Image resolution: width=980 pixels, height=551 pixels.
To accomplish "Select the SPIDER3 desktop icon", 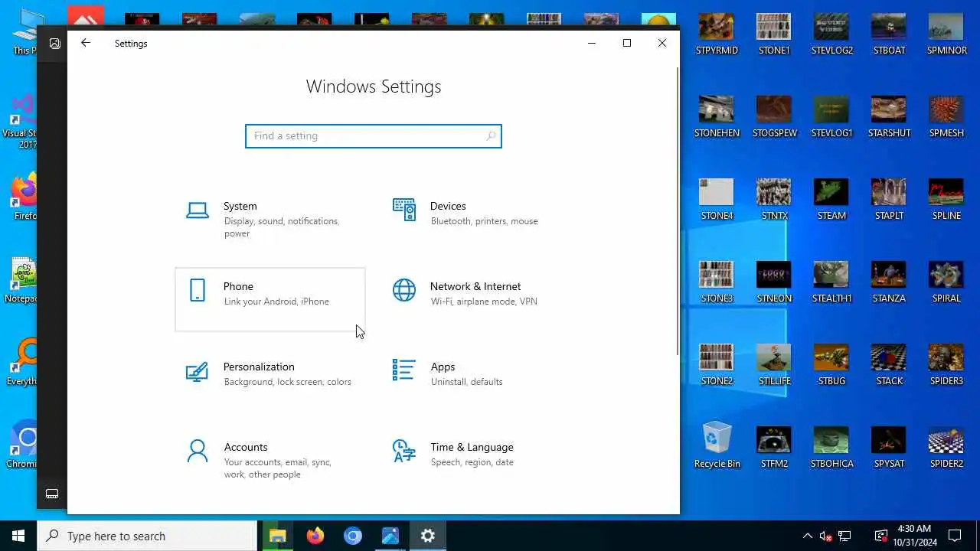I will (946, 365).
